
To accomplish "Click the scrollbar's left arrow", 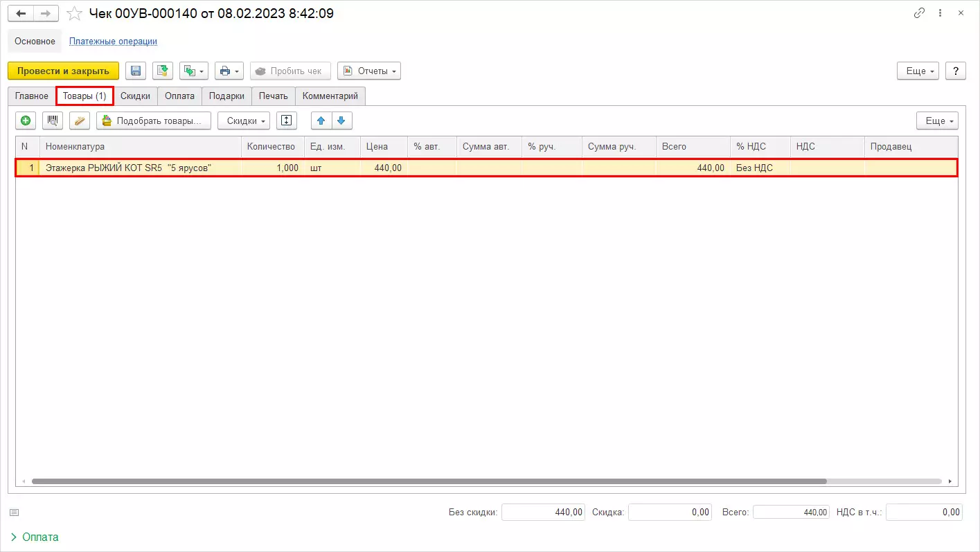I will pos(24,481).
